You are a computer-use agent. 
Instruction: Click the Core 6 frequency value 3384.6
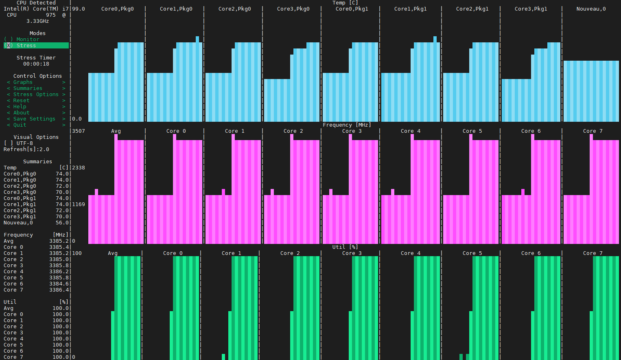[59, 284]
